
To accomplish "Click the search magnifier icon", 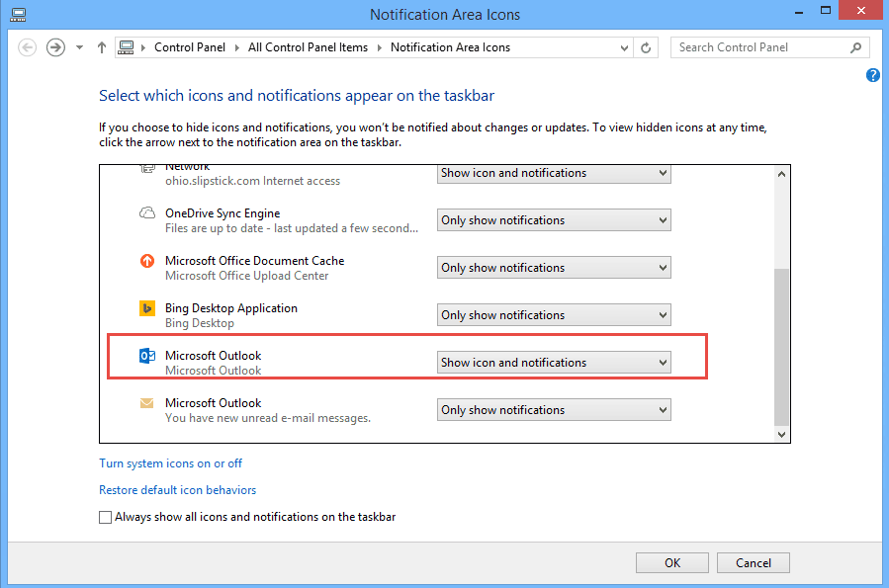I will click(856, 47).
